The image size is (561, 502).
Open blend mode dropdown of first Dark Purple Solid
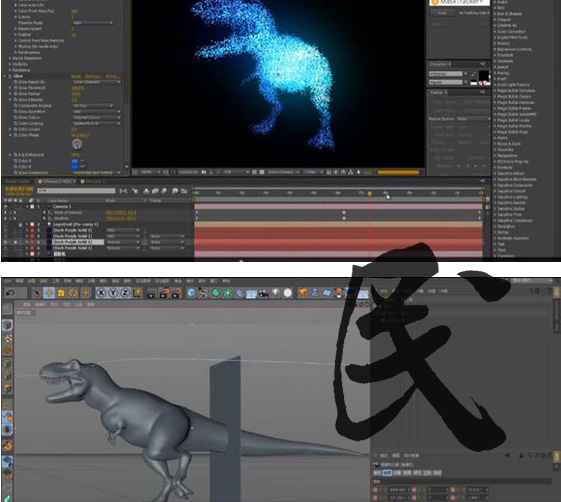122,230
